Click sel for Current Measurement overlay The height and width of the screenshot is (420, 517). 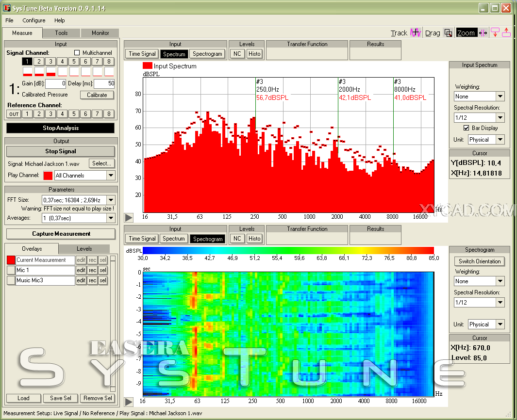103,260
